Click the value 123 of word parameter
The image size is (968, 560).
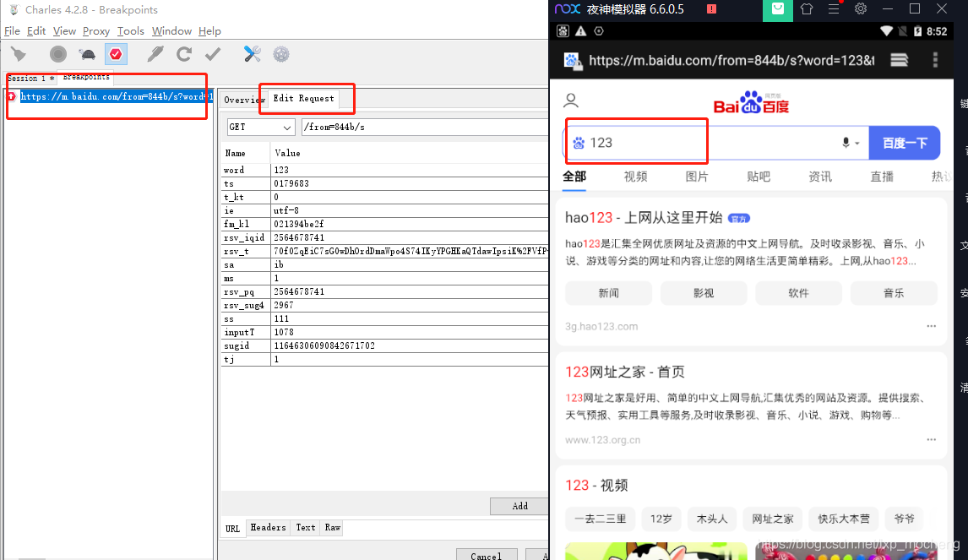pyautogui.click(x=410, y=170)
